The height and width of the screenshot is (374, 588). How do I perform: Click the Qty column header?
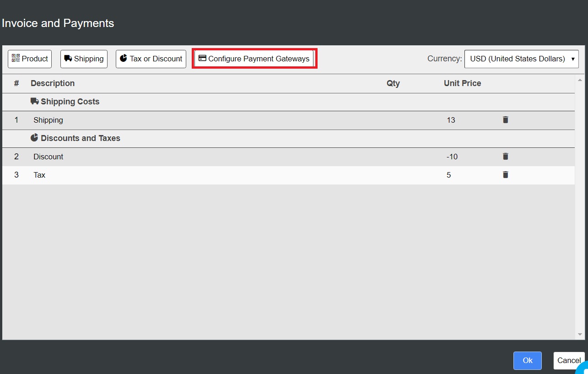pos(393,83)
